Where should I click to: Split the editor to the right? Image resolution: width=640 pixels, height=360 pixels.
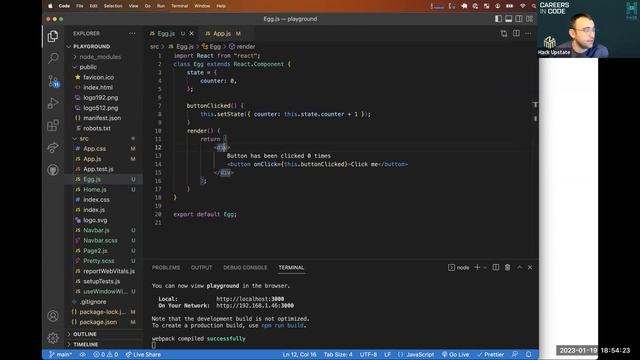coord(516,33)
